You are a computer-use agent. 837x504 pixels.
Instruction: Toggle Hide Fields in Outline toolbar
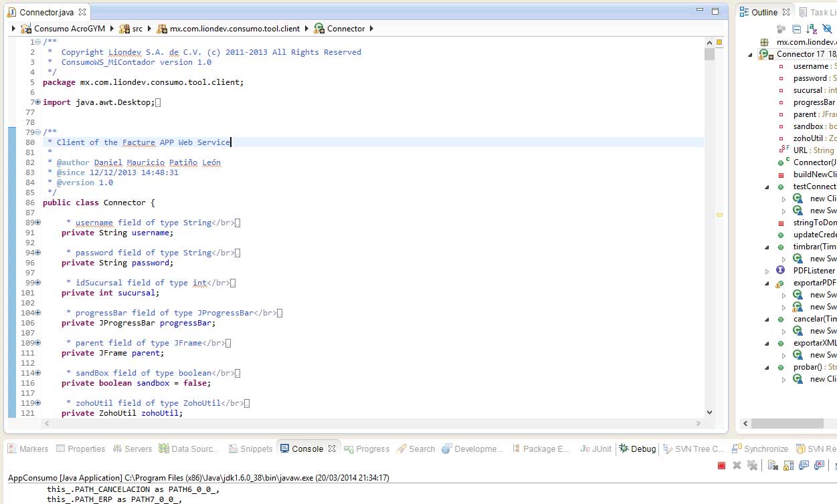click(827, 29)
